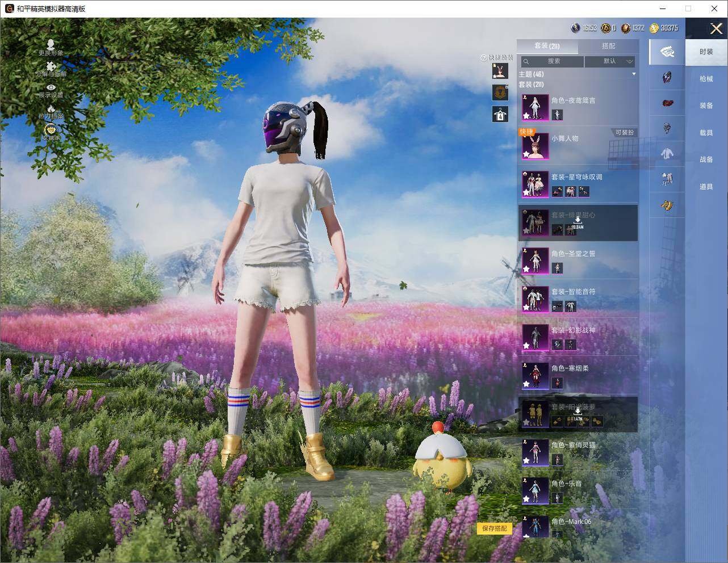Viewport: 728px width, 563px height.
Task: Click the 30375 gold balance value
Action: [670, 28]
